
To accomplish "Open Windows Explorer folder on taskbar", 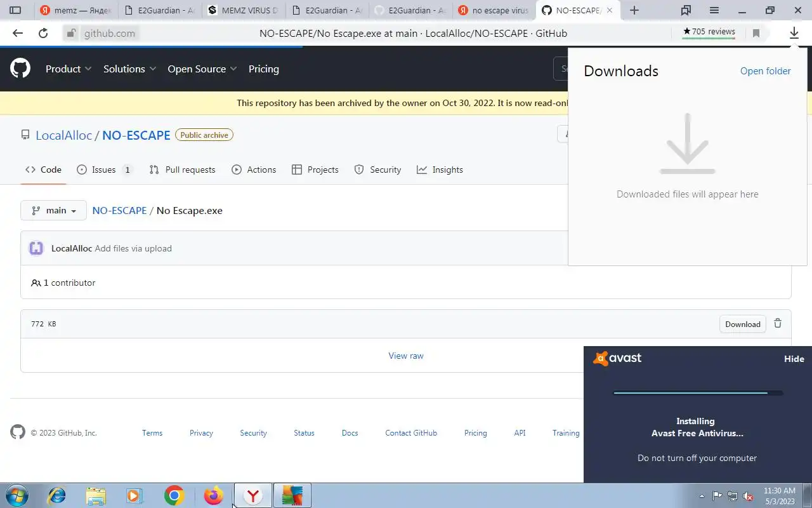I will coord(96,495).
